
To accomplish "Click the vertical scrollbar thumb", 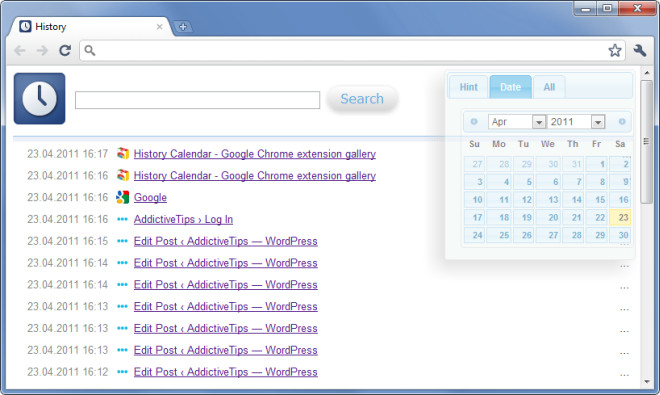I will coord(647,142).
